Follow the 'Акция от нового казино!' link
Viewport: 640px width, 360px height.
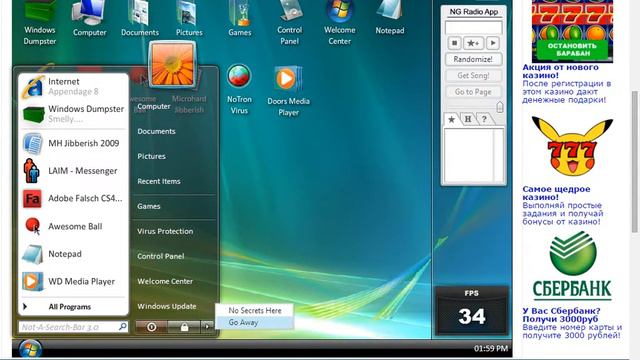tap(560, 71)
